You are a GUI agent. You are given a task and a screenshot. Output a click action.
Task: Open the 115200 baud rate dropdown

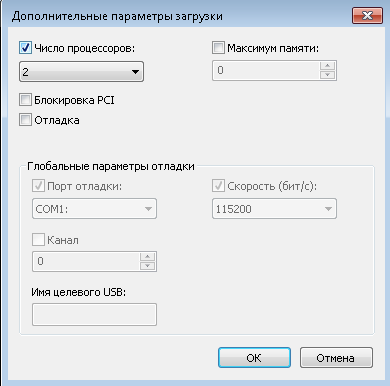tap(274, 209)
